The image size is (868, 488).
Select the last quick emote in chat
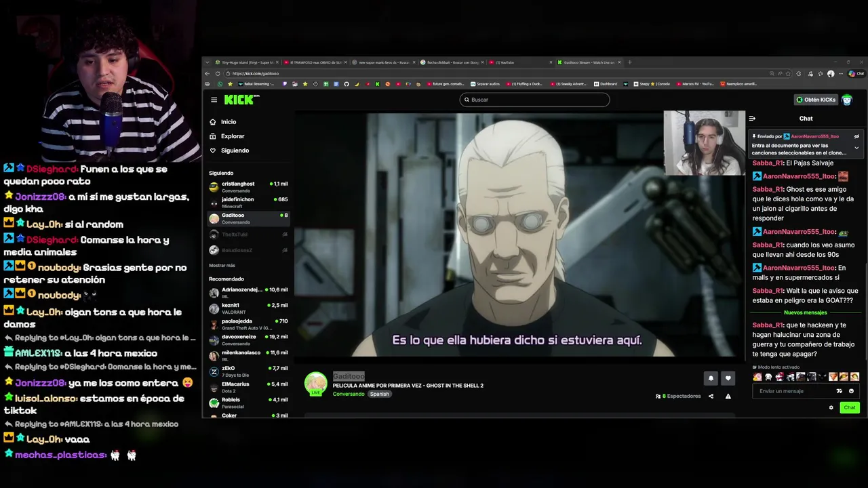pyautogui.click(x=854, y=377)
